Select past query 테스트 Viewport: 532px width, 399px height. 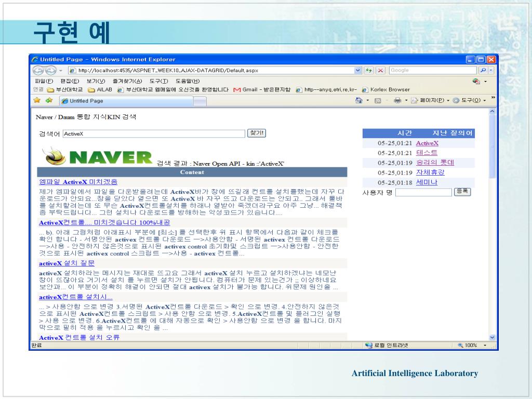(427, 153)
